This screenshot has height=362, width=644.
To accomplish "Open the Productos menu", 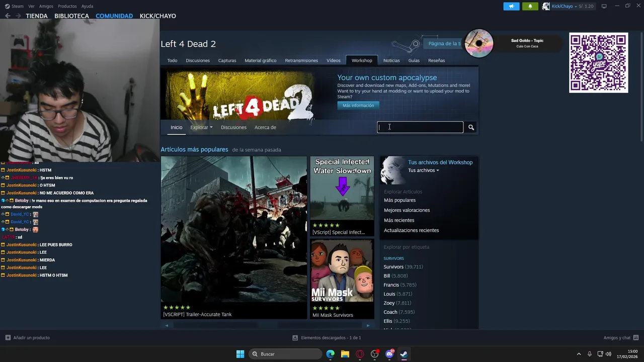I will click(67, 6).
